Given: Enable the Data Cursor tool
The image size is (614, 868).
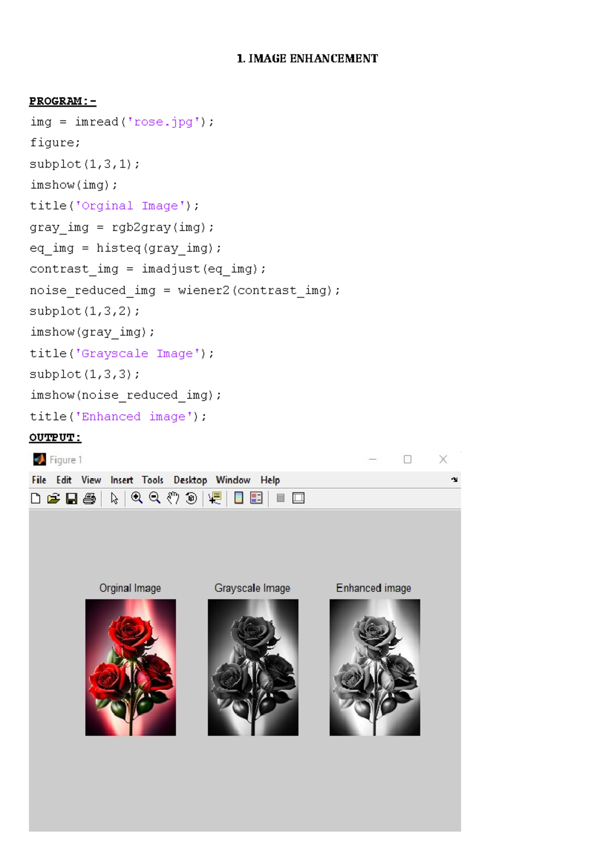Looking at the screenshot, I should click(215, 498).
